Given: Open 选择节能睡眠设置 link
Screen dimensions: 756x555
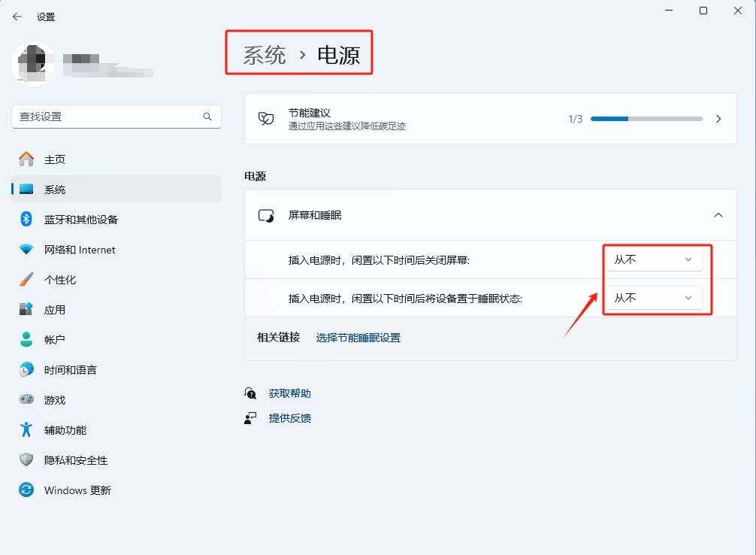Looking at the screenshot, I should pos(358,338).
